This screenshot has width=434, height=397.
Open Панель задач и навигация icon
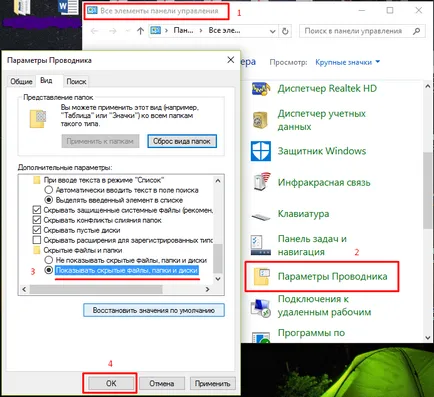pos(261,245)
